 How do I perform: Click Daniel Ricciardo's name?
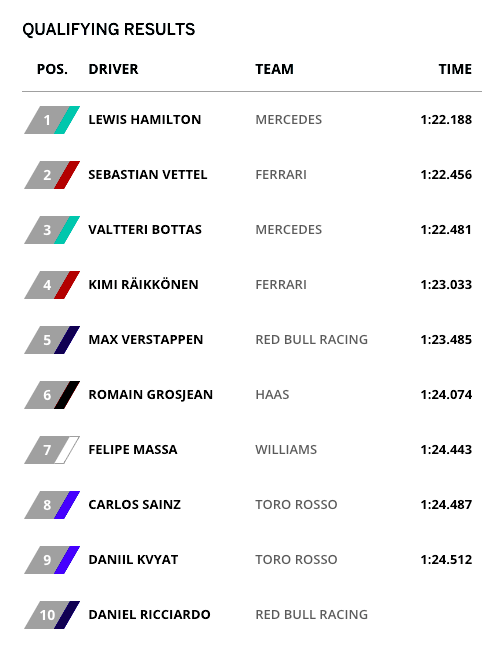pos(149,615)
